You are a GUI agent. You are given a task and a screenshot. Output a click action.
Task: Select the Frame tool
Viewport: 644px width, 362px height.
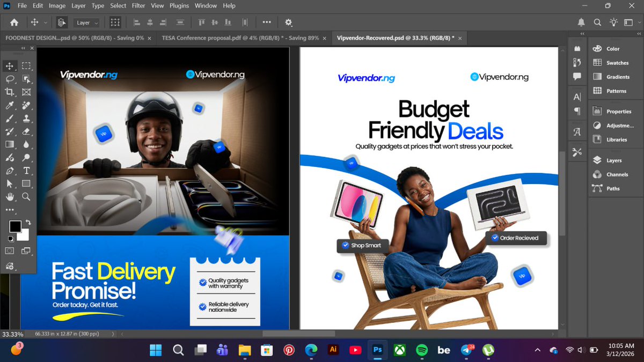(x=26, y=92)
